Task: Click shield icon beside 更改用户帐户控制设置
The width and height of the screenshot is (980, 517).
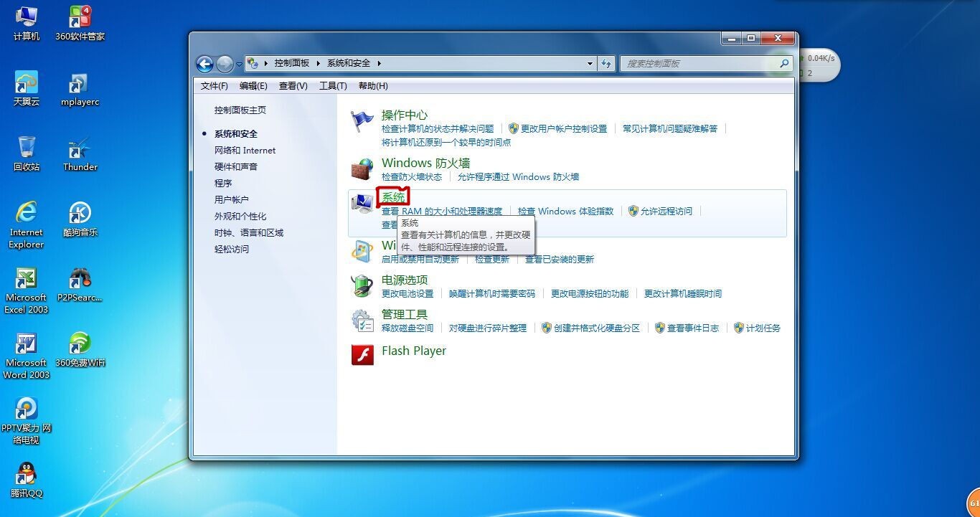Action: pos(513,128)
